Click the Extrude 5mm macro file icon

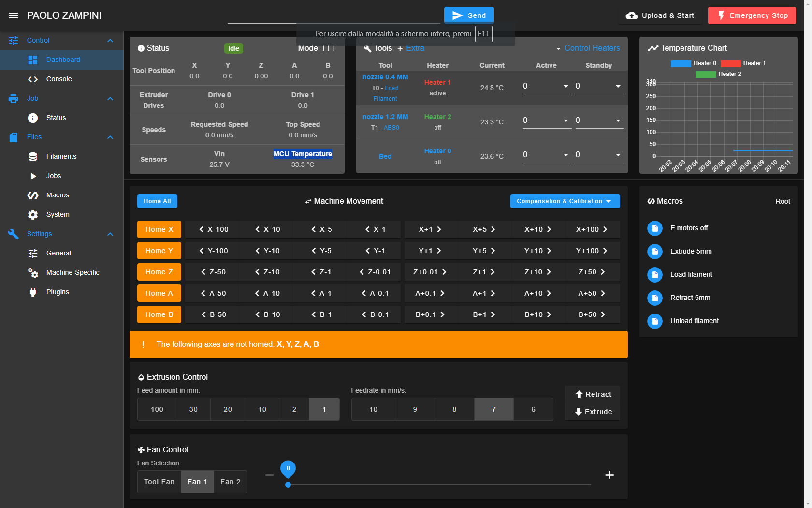pyautogui.click(x=655, y=251)
